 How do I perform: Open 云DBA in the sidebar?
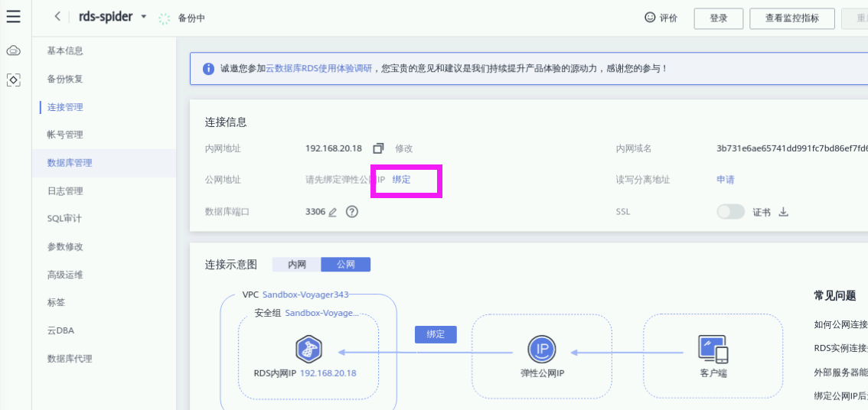point(61,331)
